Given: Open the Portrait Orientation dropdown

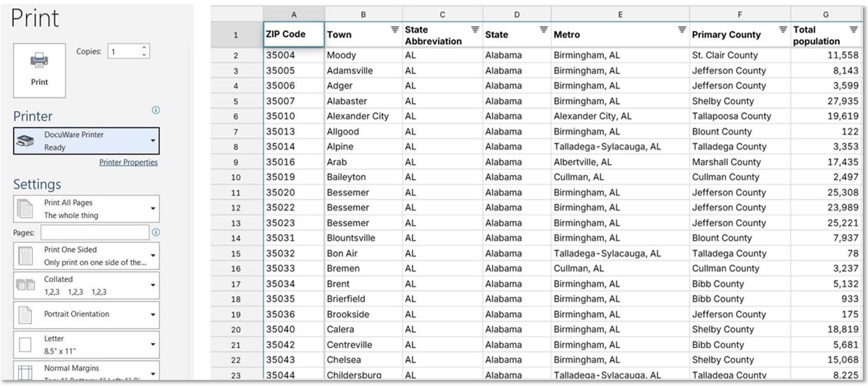Looking at the screenshot, I should pos(86,315).
